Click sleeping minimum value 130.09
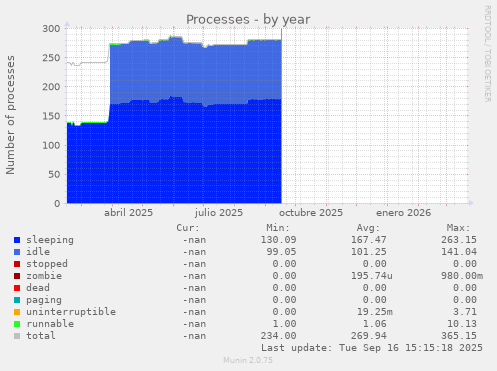 pyautogui.click(x=278, y=240)
